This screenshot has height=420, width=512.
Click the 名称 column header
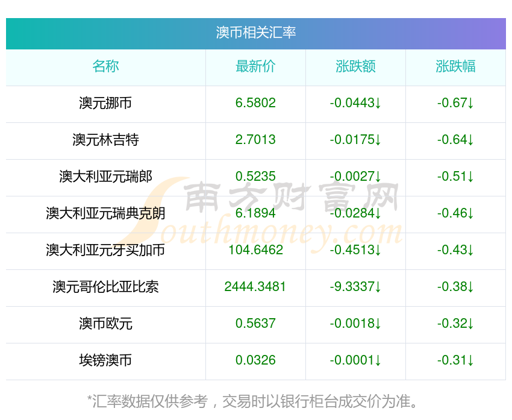(105, 66)
